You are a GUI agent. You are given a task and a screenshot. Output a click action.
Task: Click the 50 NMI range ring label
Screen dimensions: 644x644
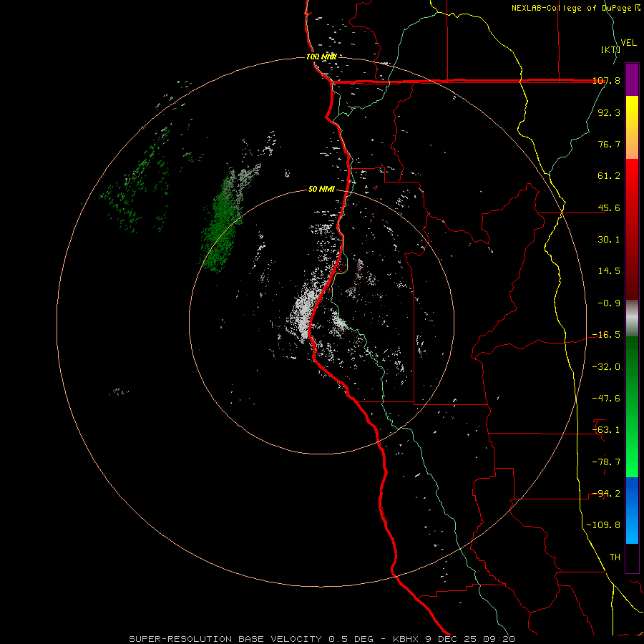point(321,190)
